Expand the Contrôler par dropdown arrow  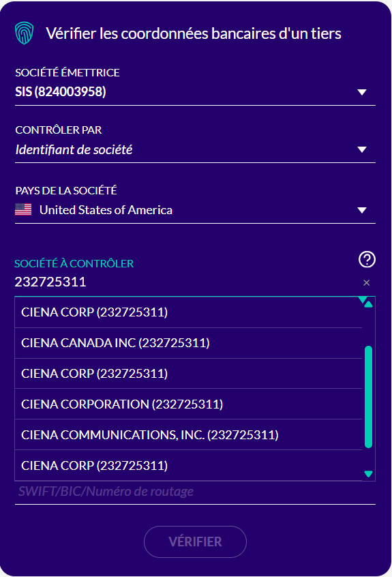362,149
